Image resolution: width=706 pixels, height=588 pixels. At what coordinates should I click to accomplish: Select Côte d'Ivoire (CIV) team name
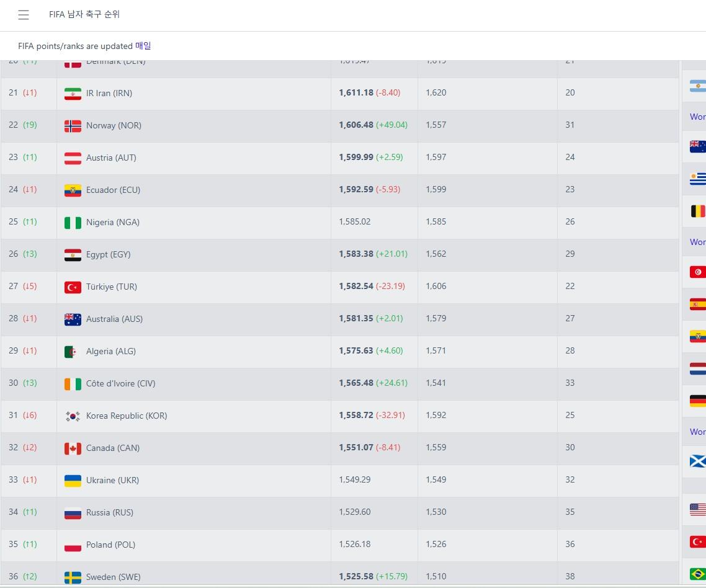click(121, 383)
